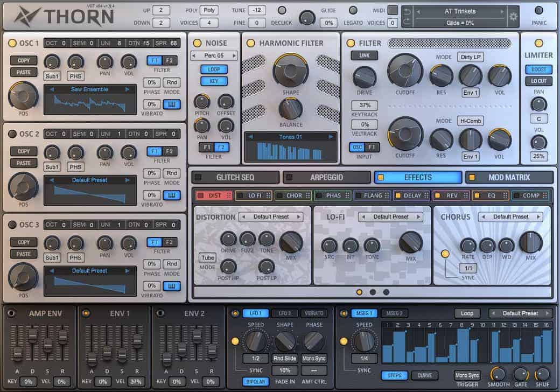560x392 pixels.
Task: Select the LFO 2 tab
Action: tap(285, 313)
